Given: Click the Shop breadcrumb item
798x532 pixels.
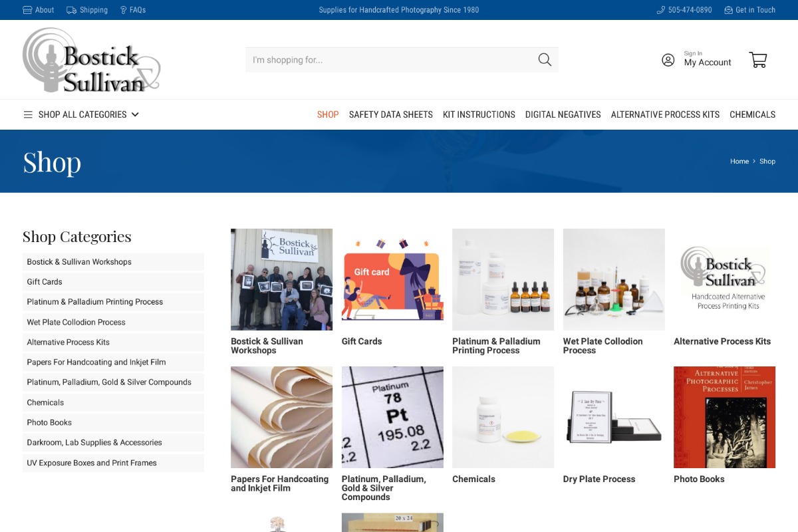Looking at the screenshot, I should click(x=767, y=162).
